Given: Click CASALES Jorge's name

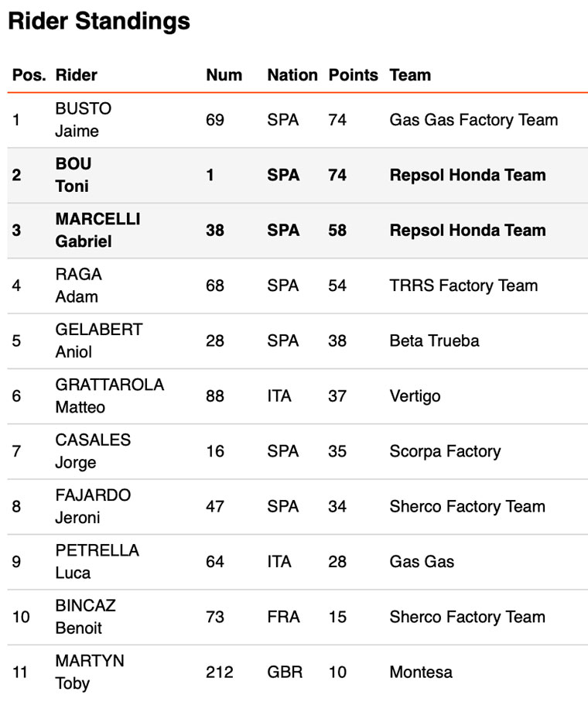Looking at the screenshot, I should coord(93,450).
